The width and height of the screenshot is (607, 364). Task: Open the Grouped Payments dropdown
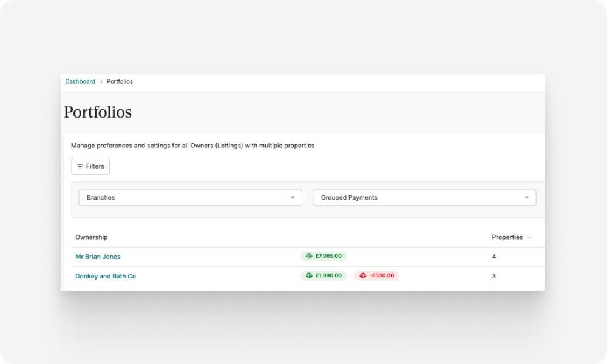tap(424, 197)
